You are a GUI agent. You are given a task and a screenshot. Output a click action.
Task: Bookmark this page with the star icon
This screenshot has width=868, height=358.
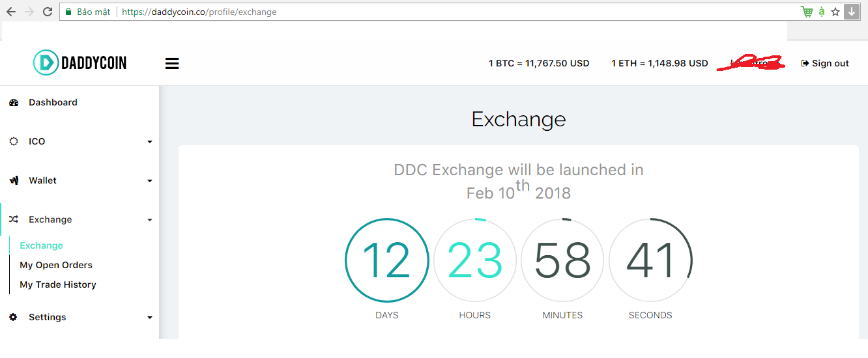coord(835,12)
